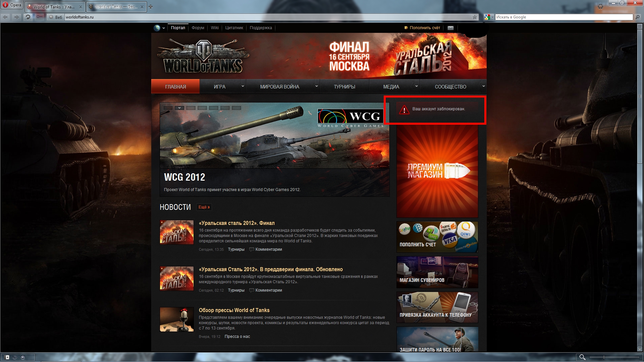Viewport: 644px width, 362px height.
Task: Expand the ИГРА menu dropdown arrow
Action: (x=243, y=86)
